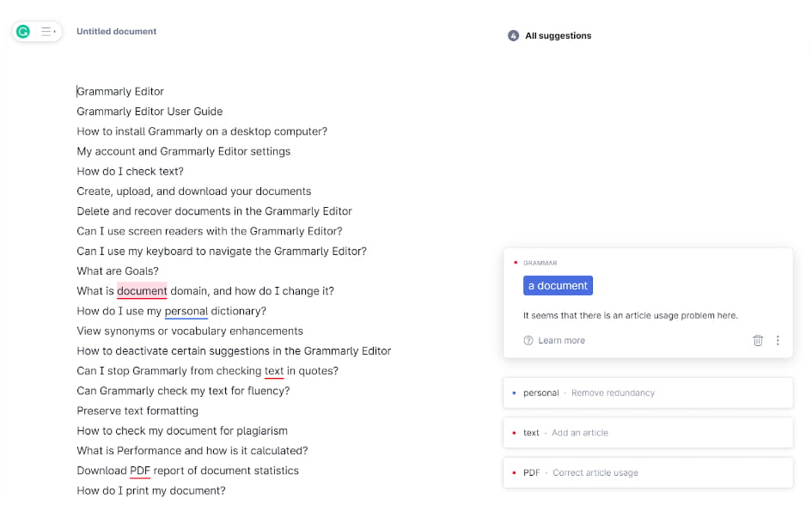Click the question mark help icon
812x517 pixels.
[528, 341]
